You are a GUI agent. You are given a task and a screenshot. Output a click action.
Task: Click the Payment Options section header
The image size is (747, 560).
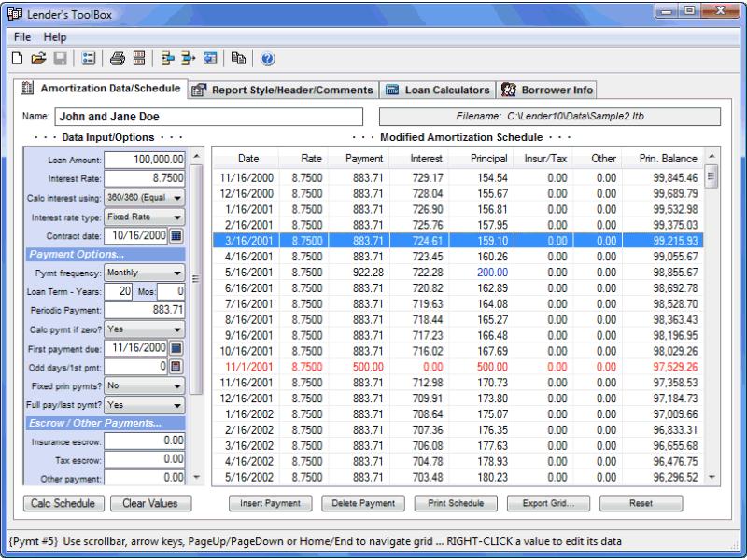pos(106,254)
